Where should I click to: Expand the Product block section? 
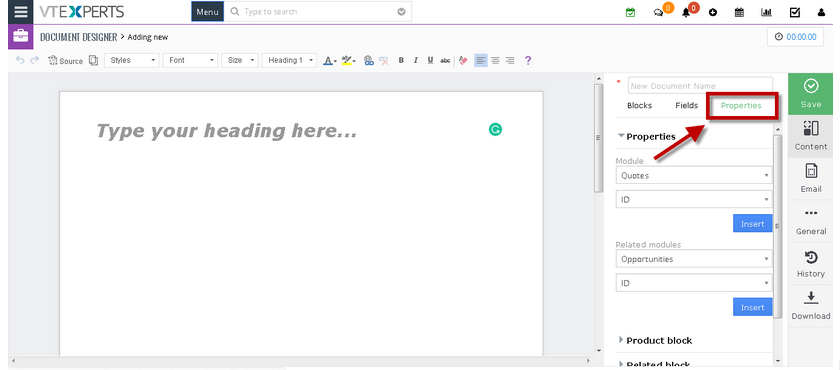(655, 341)
